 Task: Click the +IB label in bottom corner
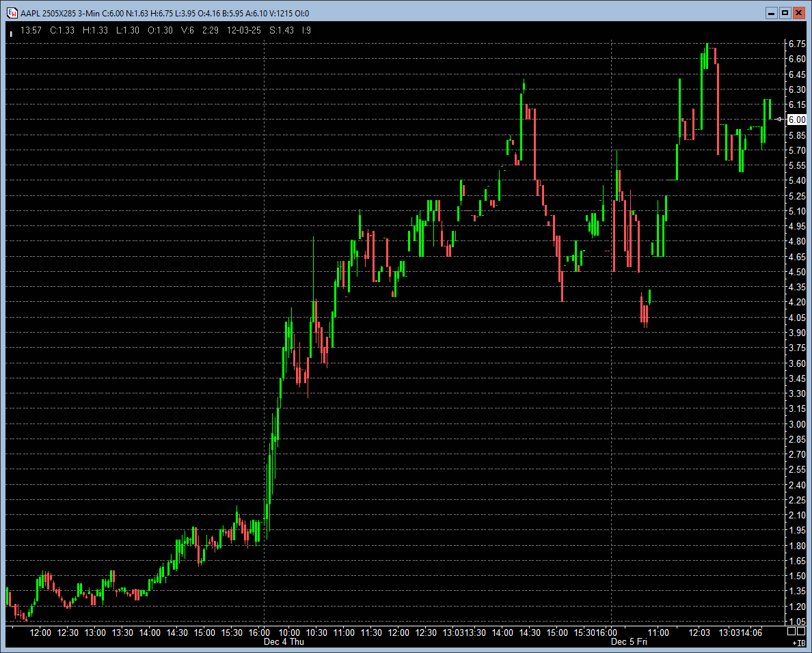798,643
